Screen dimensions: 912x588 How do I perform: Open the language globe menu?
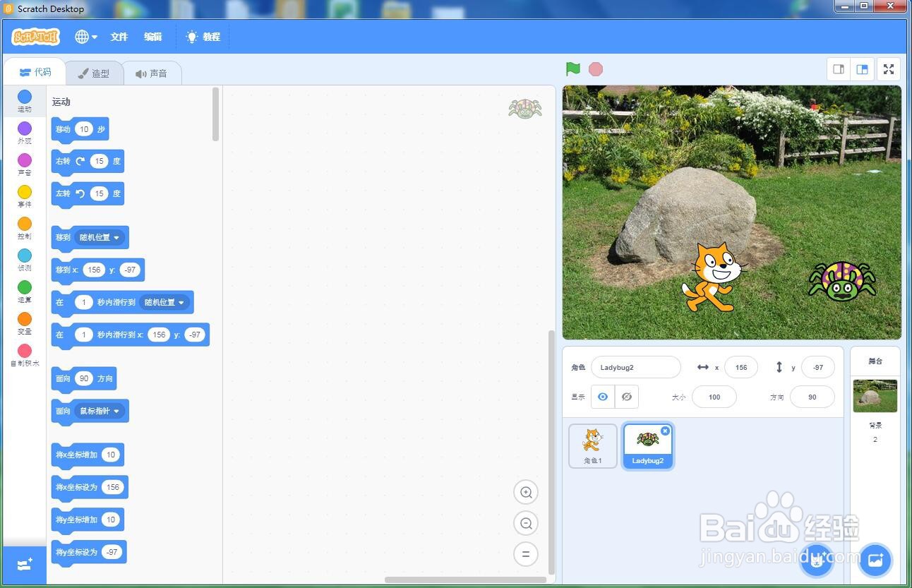click(86, 37)
